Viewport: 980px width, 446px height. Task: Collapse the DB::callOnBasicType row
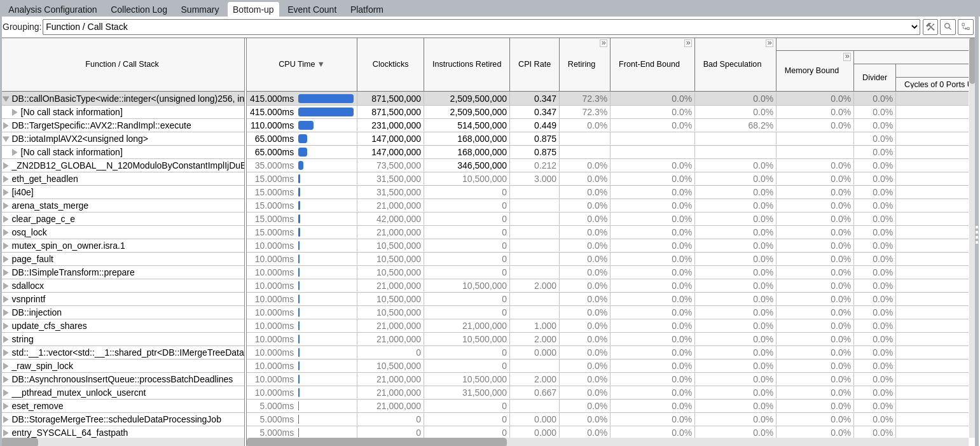(x=6, y=99)
